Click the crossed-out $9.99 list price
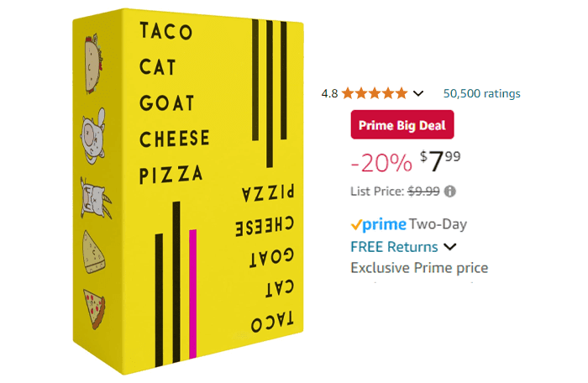 [x=423, y=191]
